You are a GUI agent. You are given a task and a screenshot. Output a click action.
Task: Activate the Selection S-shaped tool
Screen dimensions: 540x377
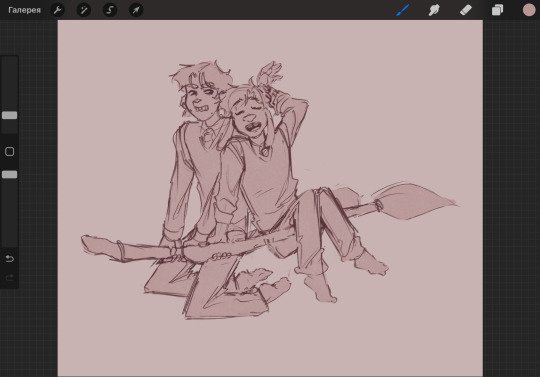coord(110,10)
